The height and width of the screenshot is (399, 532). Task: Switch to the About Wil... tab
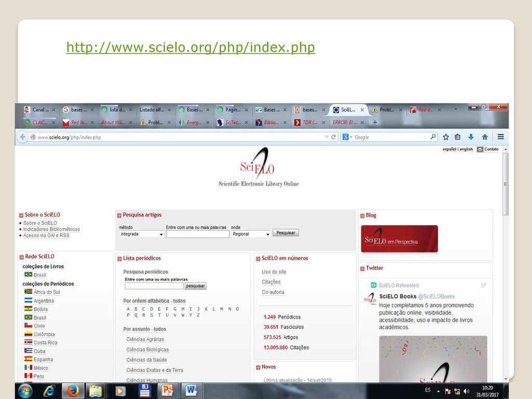[116, 123]
